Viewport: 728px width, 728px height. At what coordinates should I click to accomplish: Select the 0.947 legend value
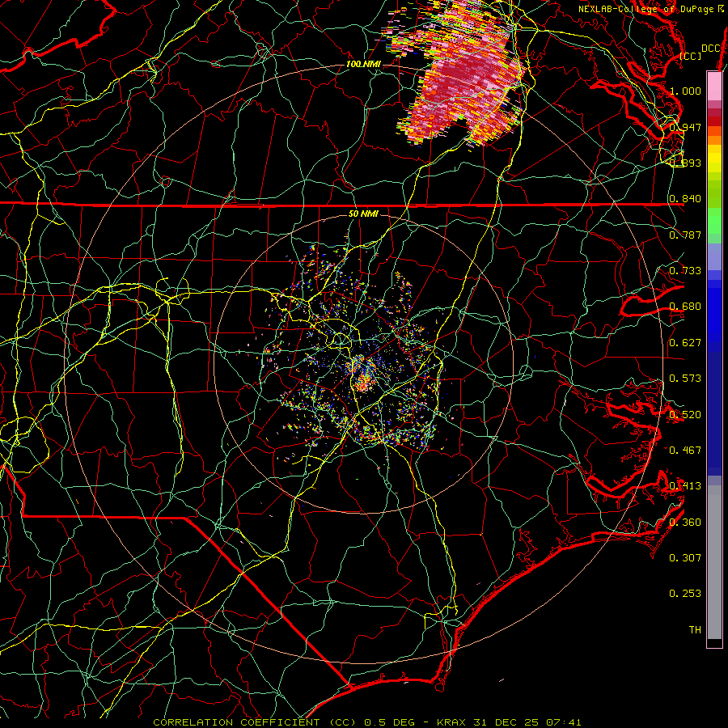(685, 127)
